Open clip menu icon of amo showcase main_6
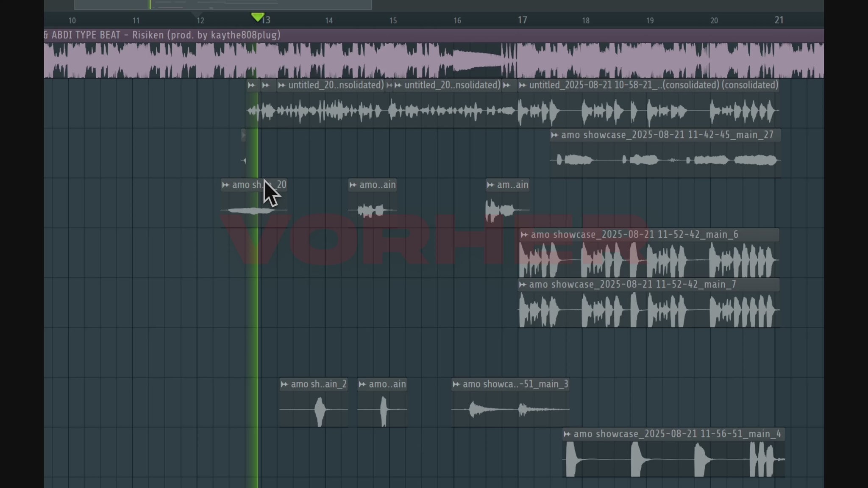The width and height of the screenshot is (868, 488). [x=524, y=235]
